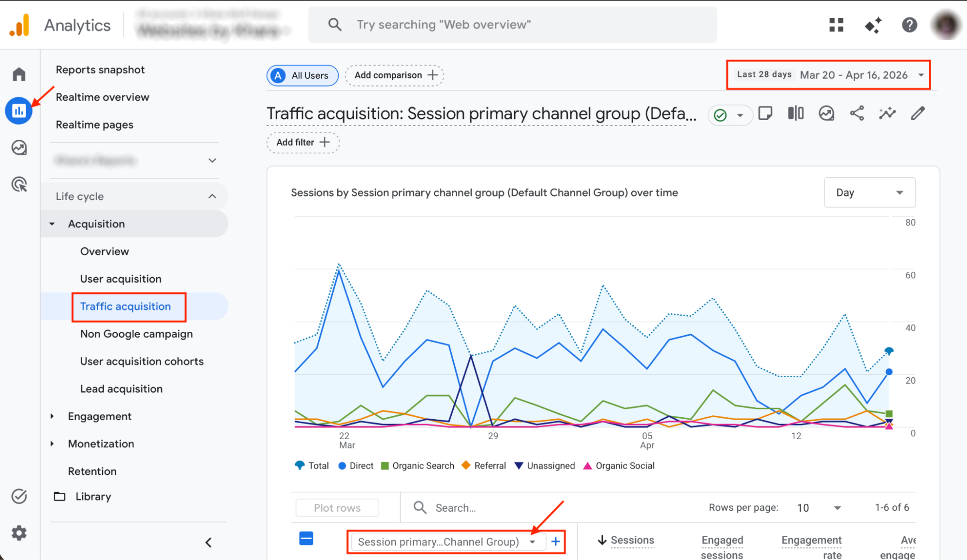The height and width of the screenshot is (560, 967).
Task: Collapse the Life cycle section
Action: [x=134, y=196]
